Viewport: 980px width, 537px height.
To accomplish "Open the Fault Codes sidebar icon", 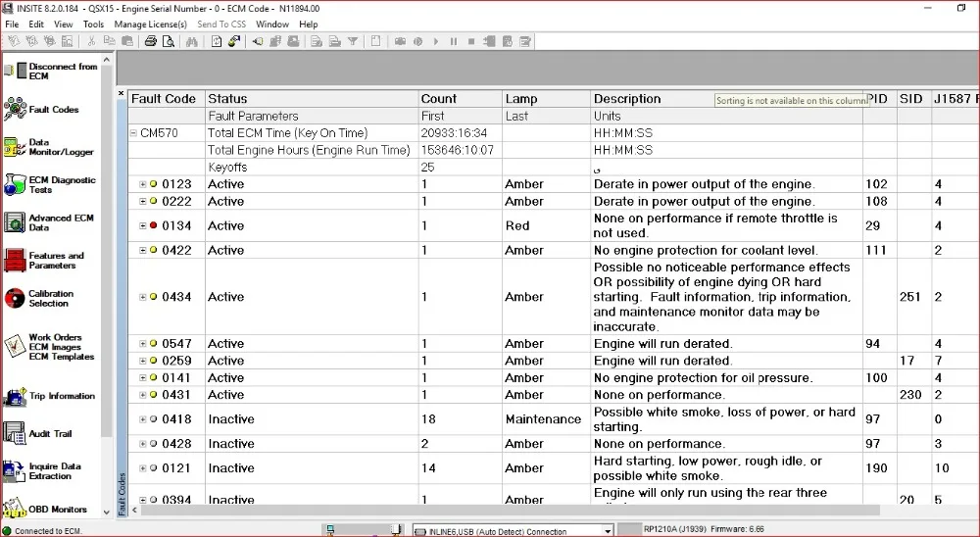I will (15, 110).
